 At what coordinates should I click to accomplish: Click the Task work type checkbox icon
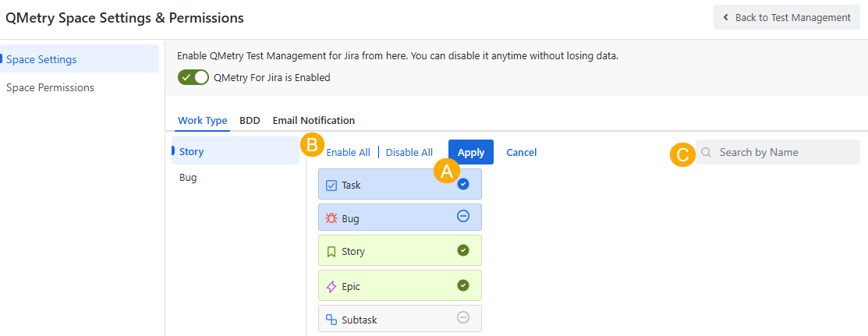point(331,186)
